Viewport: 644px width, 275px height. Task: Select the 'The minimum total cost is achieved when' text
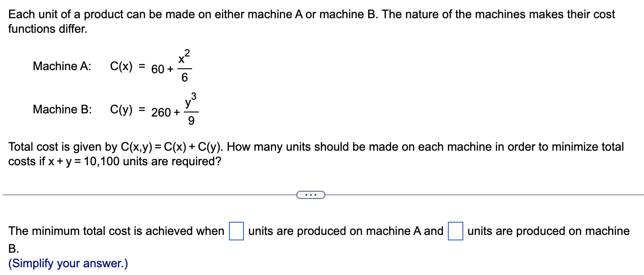click(115, 231)
